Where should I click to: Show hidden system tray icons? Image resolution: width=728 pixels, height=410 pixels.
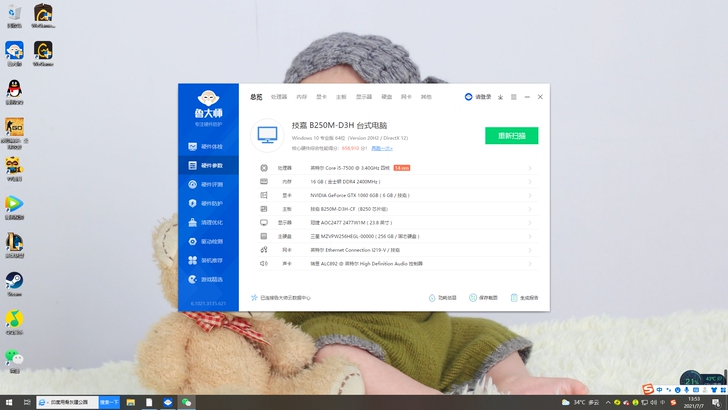coord(608,403)
